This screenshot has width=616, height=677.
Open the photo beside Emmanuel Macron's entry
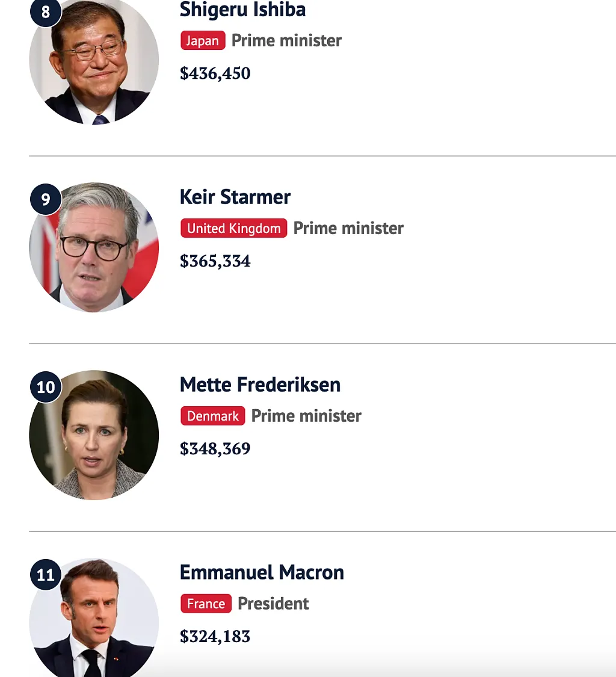[94, 618]
